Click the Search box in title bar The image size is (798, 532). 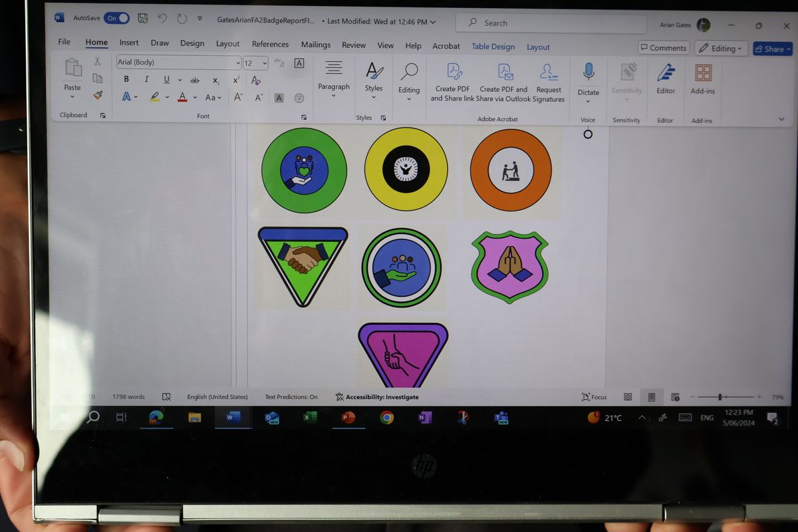tap(551, 23)
